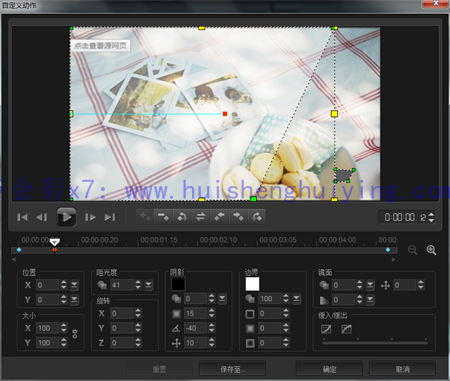450x381 pixels.
Task: Select the red keyframe marker on timeline
Action: 55,250
